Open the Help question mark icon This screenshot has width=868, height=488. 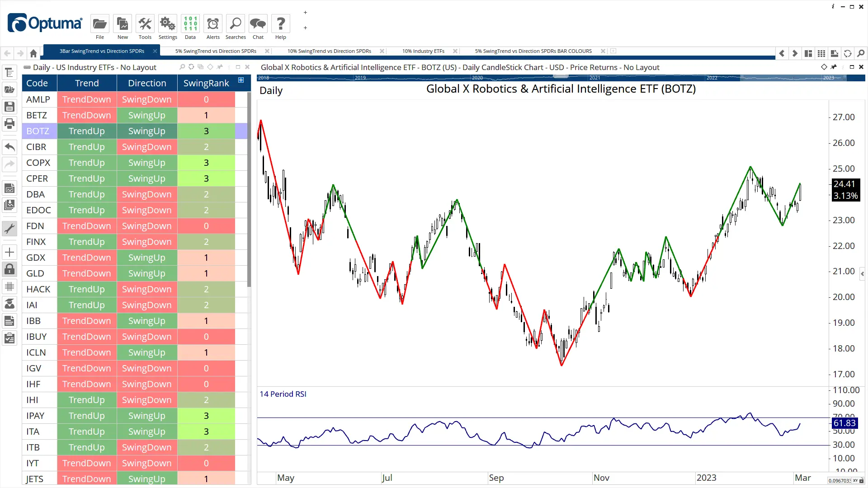pyautogui.click(x=281, y=24)
